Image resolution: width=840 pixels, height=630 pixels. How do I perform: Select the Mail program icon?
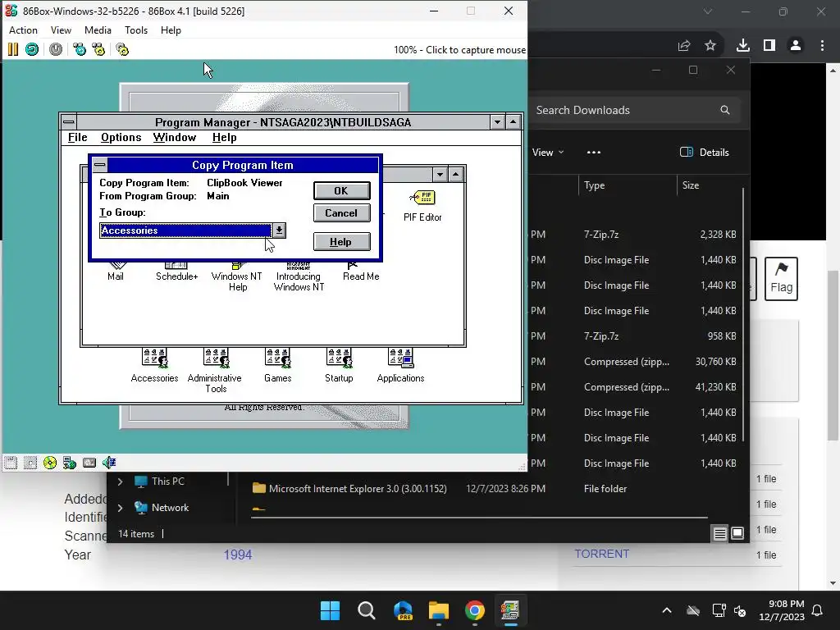point(116,272)
